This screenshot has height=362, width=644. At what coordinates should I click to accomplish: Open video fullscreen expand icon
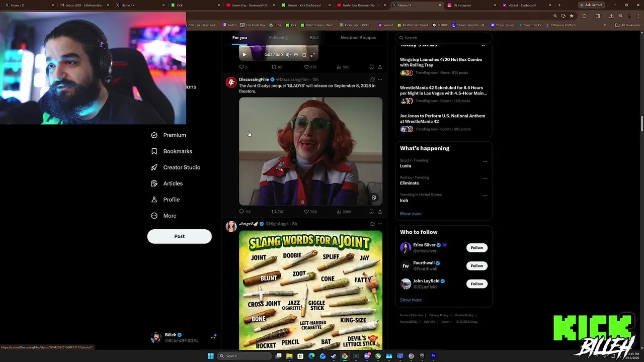point(312,55)
